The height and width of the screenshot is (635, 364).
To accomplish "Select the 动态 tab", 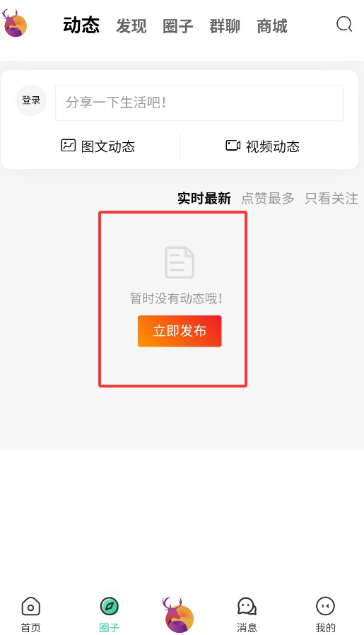I will coord(81,25).
